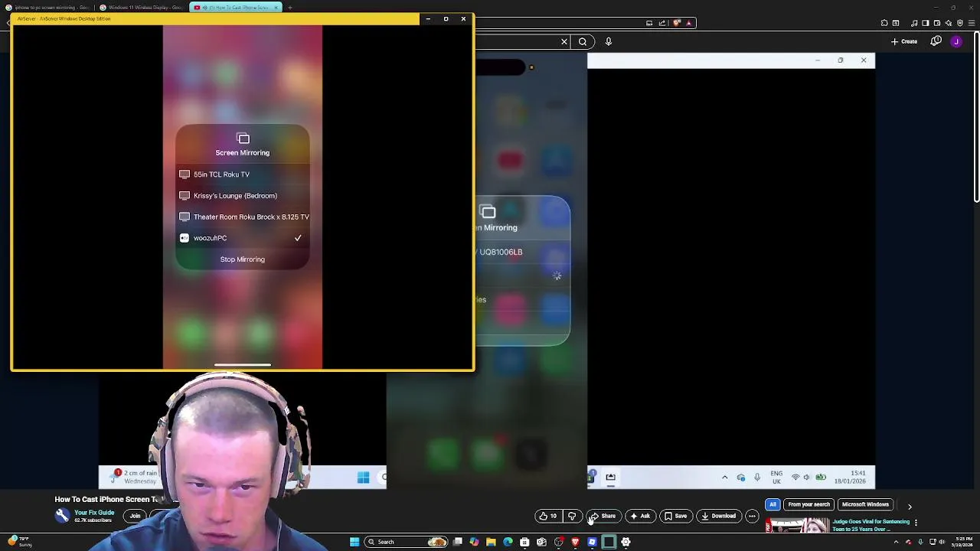
Task: Start voice search with microphone icon
Action: click(609, 41)
